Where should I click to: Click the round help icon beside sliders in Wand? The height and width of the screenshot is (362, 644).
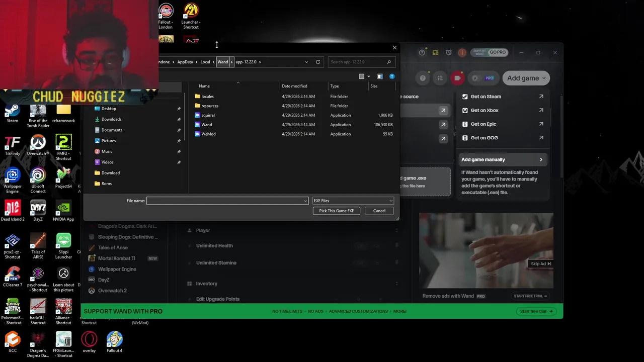click(423, 78)
